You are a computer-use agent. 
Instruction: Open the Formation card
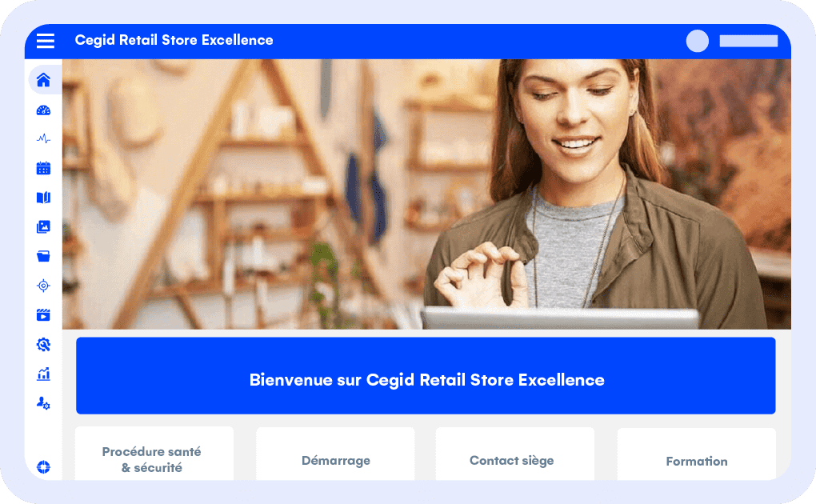coord(696,454)
